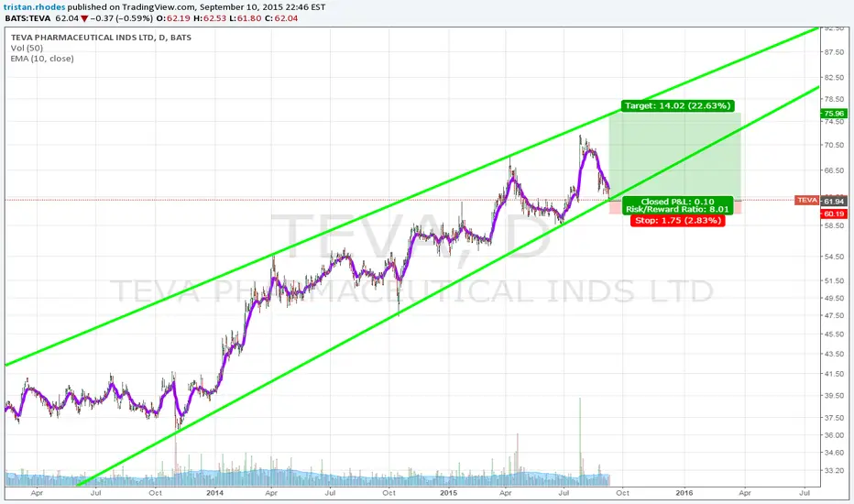Click the 70.50 price axis label

tap(834, 145)
